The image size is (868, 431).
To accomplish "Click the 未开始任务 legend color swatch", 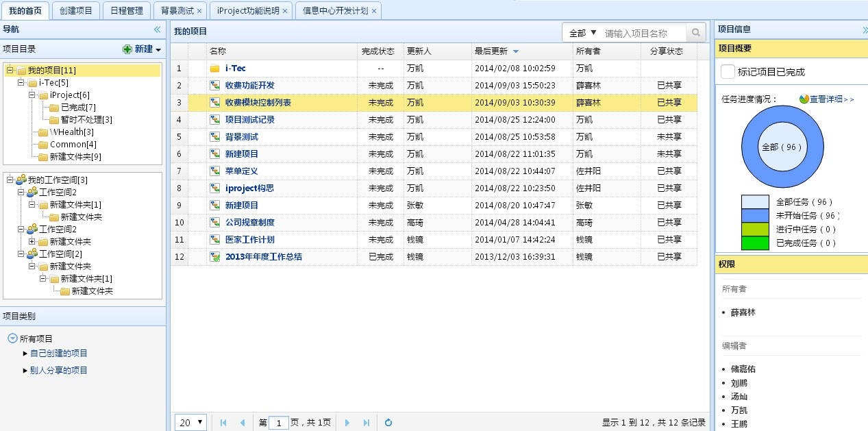I will (755, 216).
